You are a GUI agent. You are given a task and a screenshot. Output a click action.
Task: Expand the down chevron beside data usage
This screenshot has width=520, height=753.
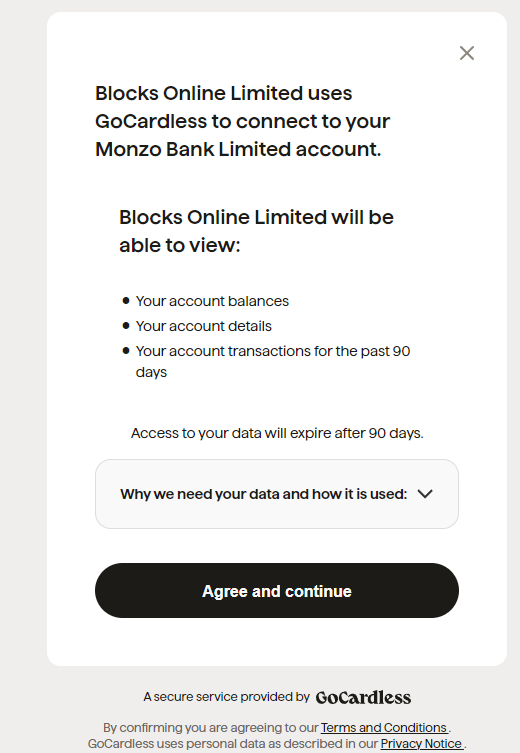point(425,494)
